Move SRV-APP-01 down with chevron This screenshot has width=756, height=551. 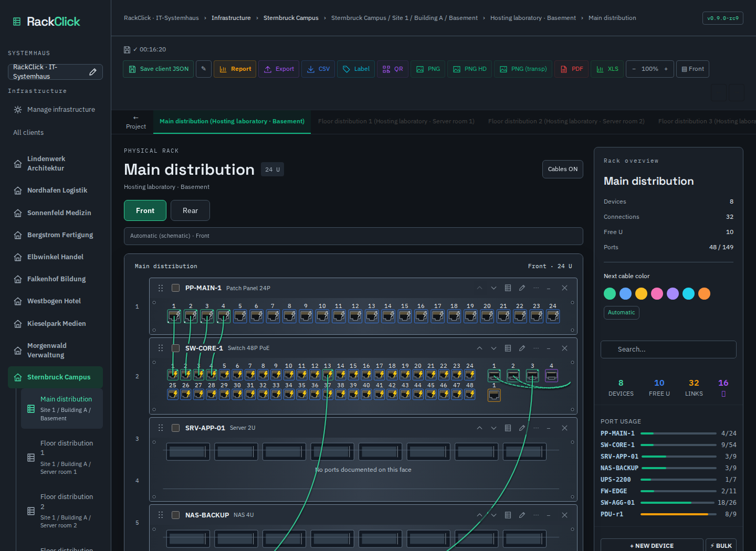(x=493, y=428)
